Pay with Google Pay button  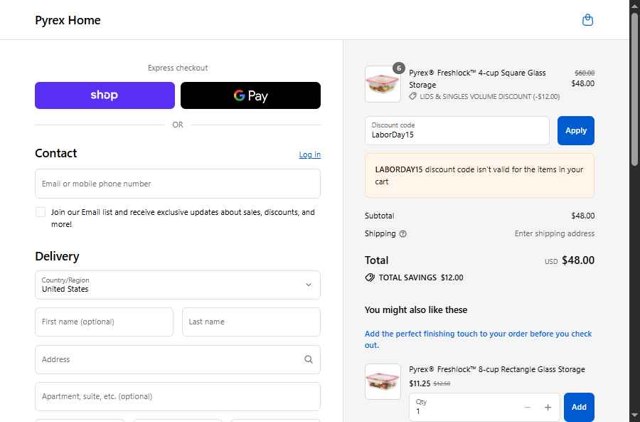pyautogui.click(x=251, y=96)
